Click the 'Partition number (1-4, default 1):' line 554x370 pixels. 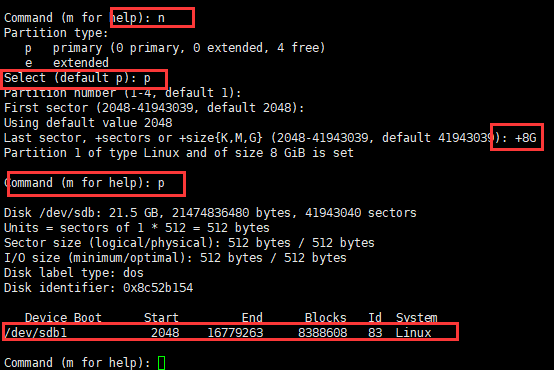click(x=122, y=93)
